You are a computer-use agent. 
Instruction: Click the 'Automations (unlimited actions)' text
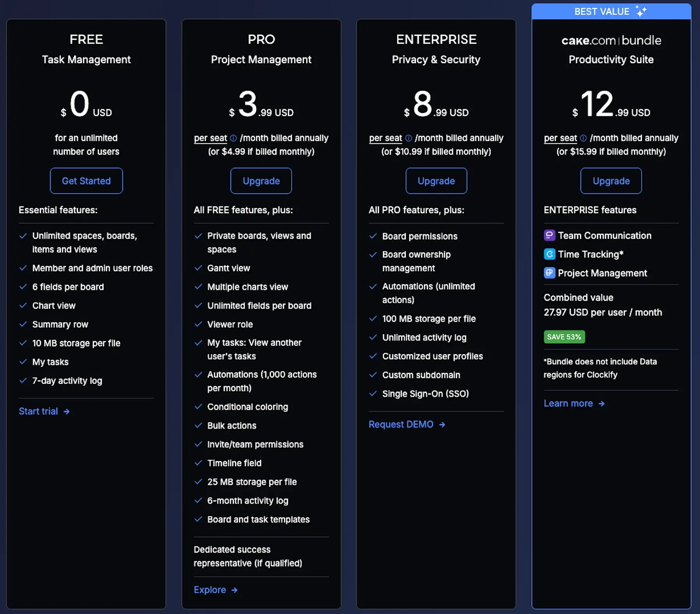(429, 293)
